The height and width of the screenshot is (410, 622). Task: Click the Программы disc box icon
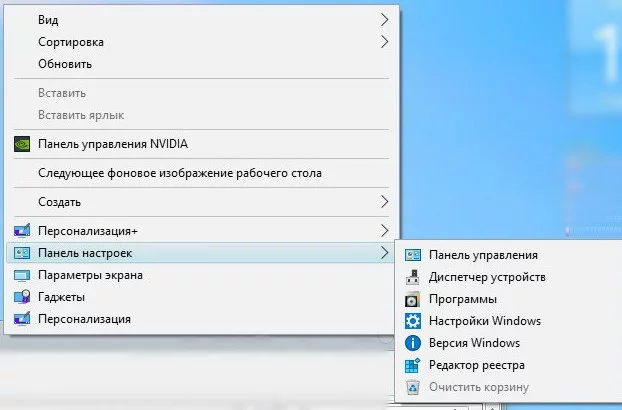click(413, 299)
